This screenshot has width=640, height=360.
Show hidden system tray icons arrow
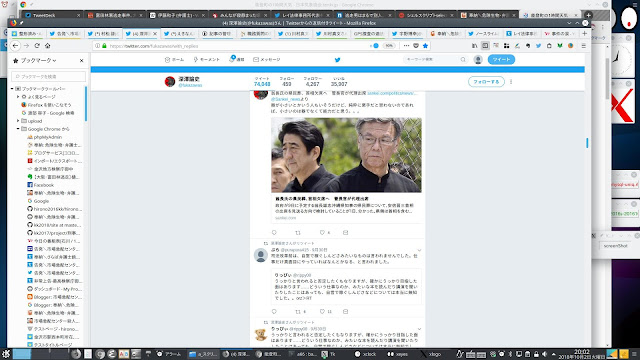pyautogui.click(x=553, y=354)
